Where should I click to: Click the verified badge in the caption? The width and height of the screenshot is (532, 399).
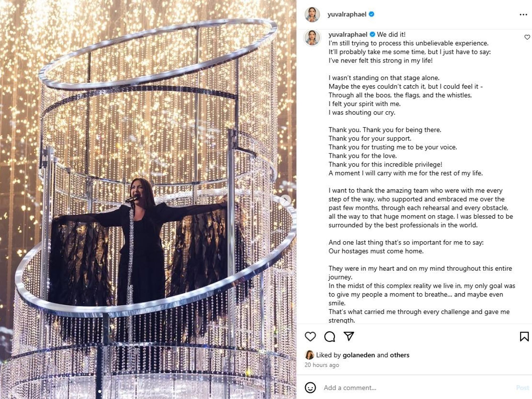[372, 34]
